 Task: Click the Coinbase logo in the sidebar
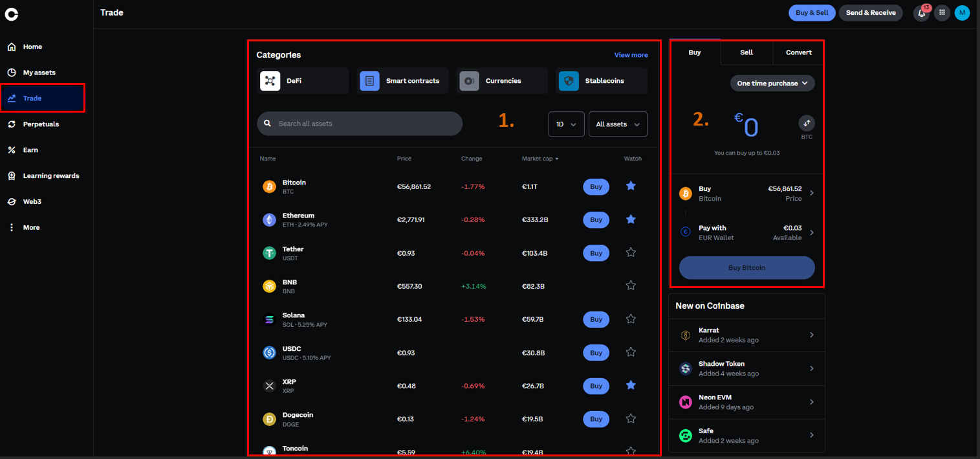(12, 13)
